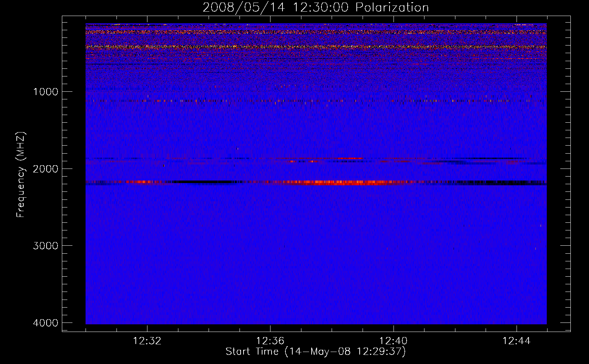
Task: Click the 12:40 time tick label
Action: (x=394, y=341)
